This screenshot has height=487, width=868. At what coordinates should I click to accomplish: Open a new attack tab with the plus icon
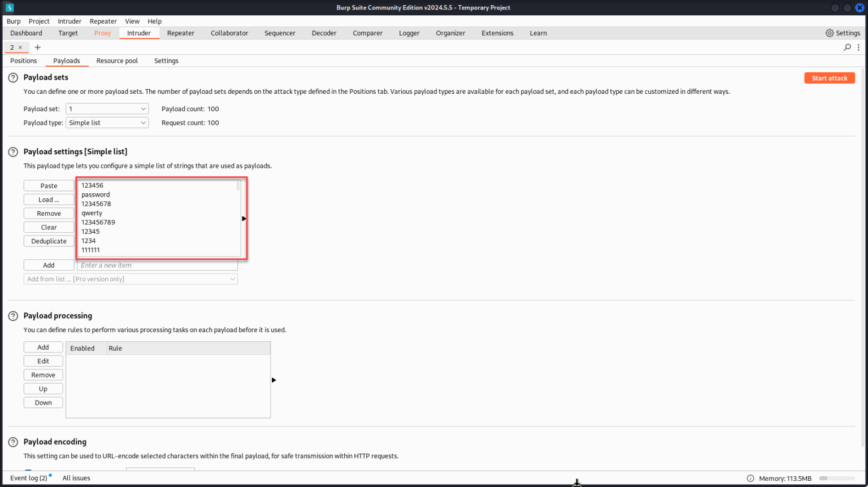[37, 47]
